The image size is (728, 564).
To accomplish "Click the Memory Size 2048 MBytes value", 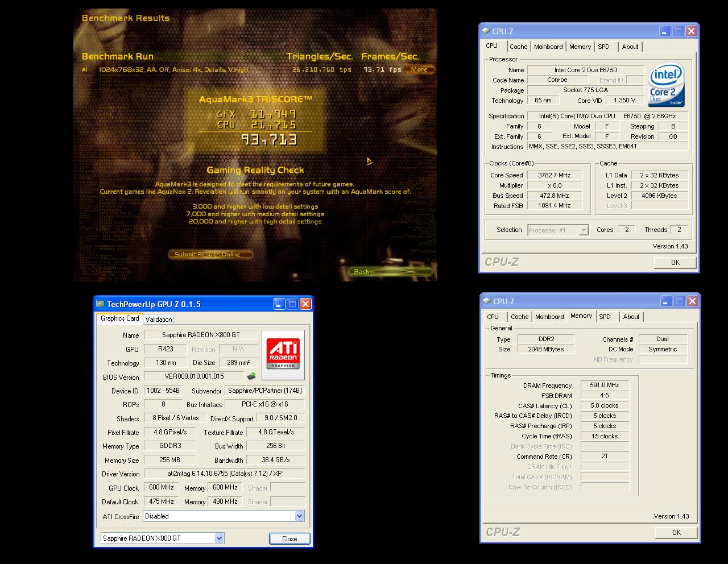I will point(546,349).
